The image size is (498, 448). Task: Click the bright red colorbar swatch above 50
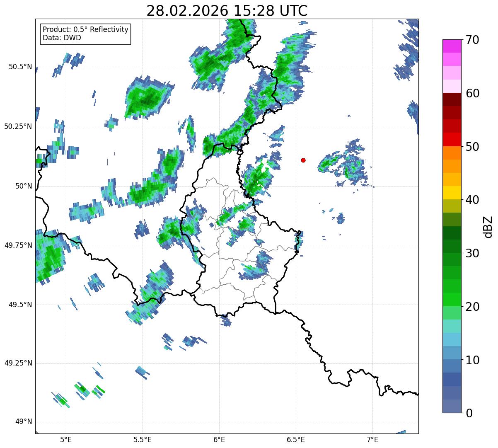tap(452, 140)
